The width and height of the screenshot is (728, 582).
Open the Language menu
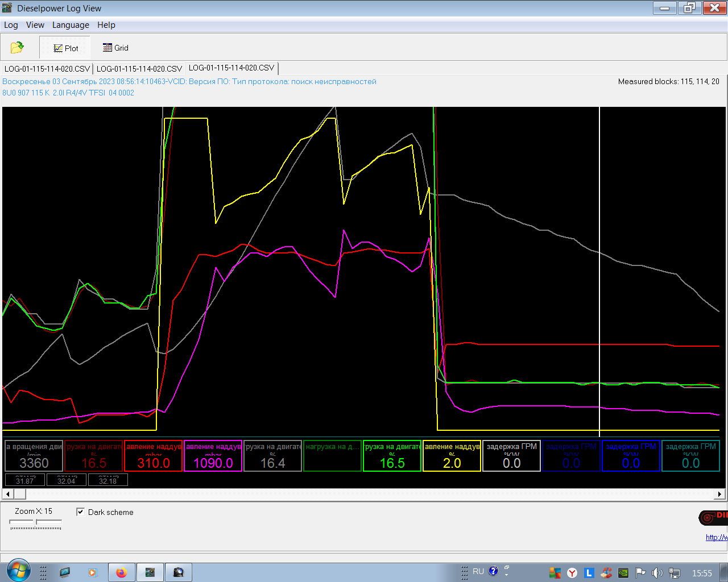[71, 25]
